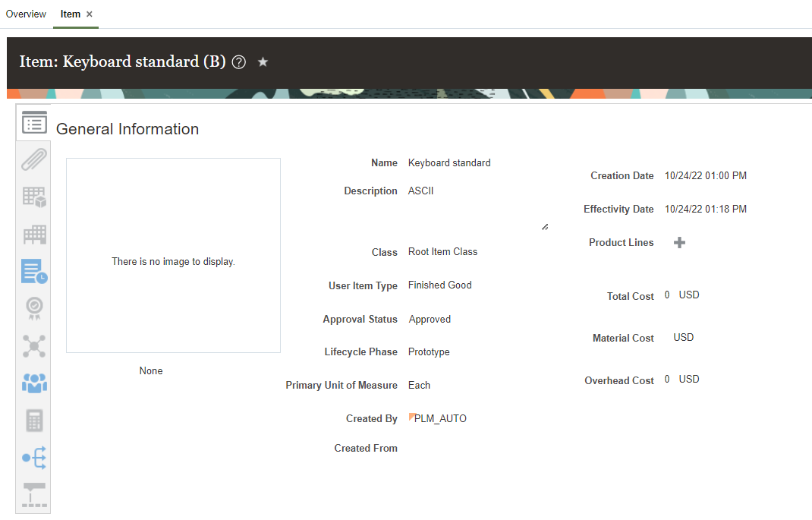Click the Effectivity Date 10/24/22 01:18 PM
Image resolution: width=812 pixels, height=520 pixels.
[x=705, y=209]
